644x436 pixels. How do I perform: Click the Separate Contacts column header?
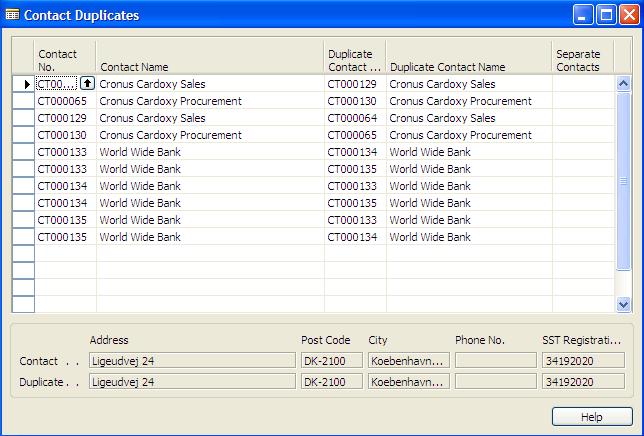pyautogui.click(x=583, y=57)
